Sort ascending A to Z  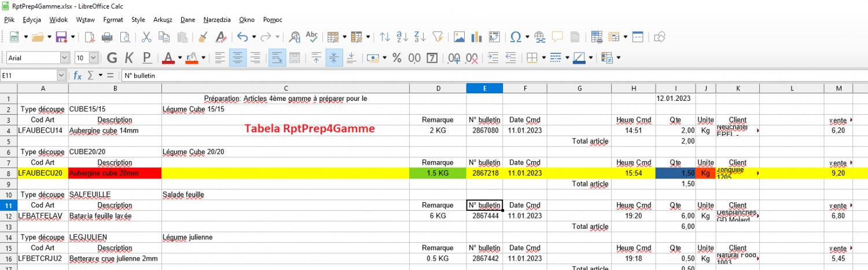tap(402, 37)
